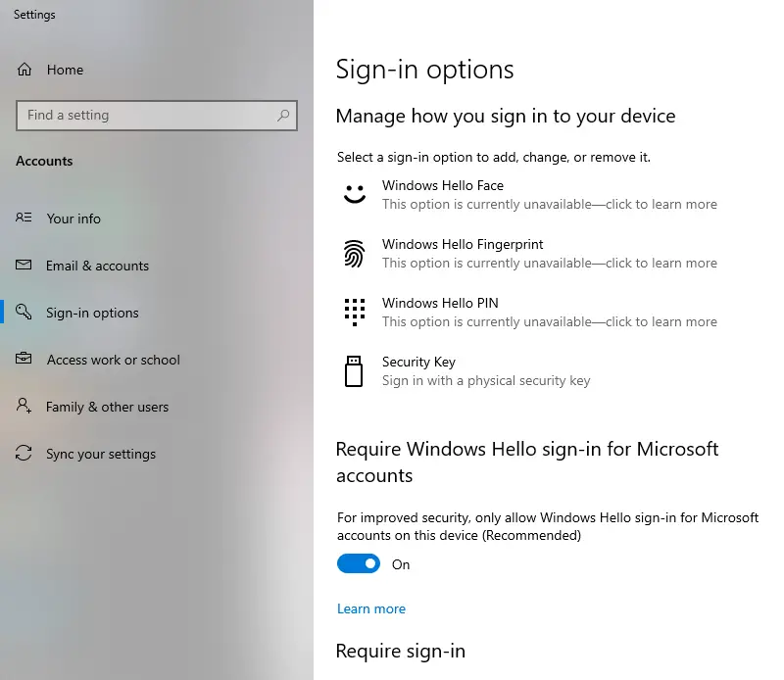This screenshot has height=680, width=784.
Task: Click the Windows Hello Fingerprint icon
Action: tap(354, 253)
